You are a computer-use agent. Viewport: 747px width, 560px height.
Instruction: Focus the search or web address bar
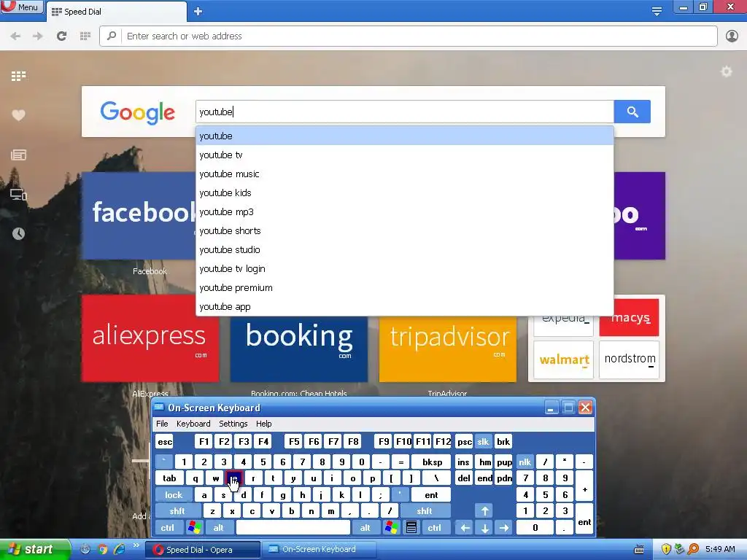409,36
